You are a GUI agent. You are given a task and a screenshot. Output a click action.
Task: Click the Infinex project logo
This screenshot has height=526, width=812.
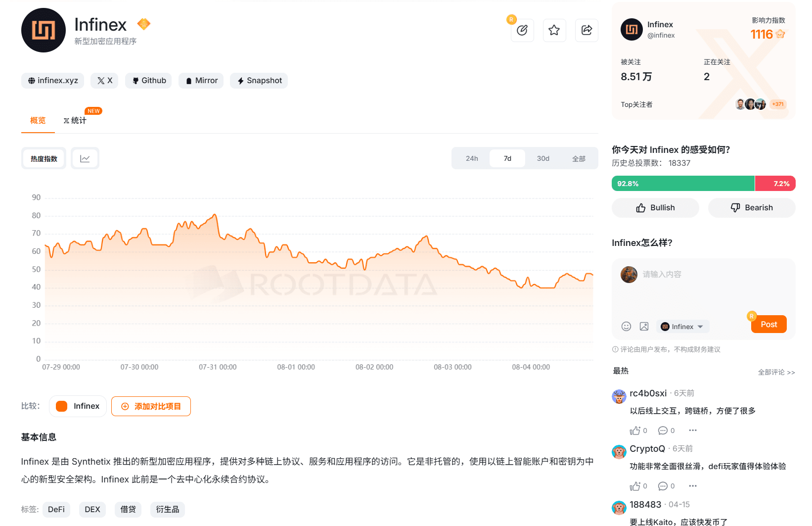[44, 30]
